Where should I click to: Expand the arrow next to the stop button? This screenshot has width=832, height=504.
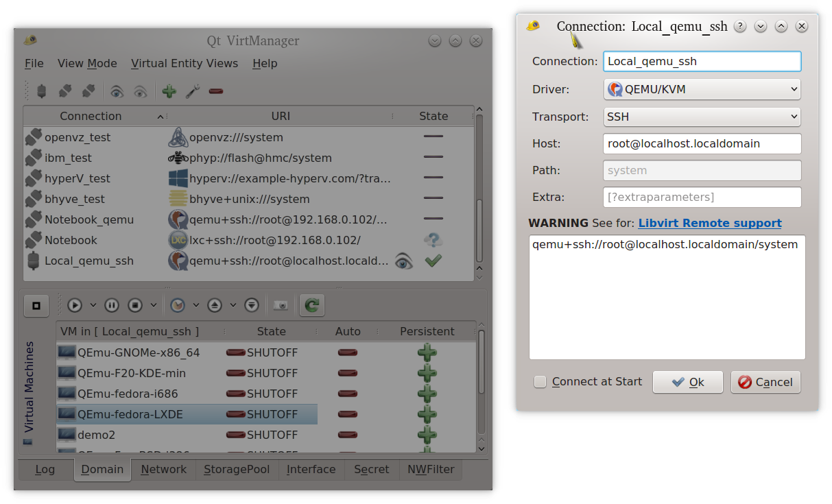pos(154,305)
